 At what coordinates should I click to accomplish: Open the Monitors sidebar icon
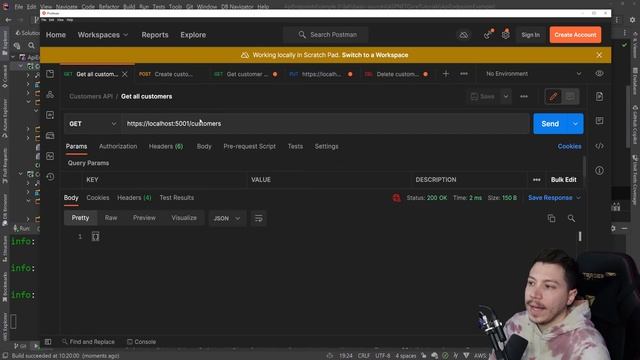click(x=50, y=156)
